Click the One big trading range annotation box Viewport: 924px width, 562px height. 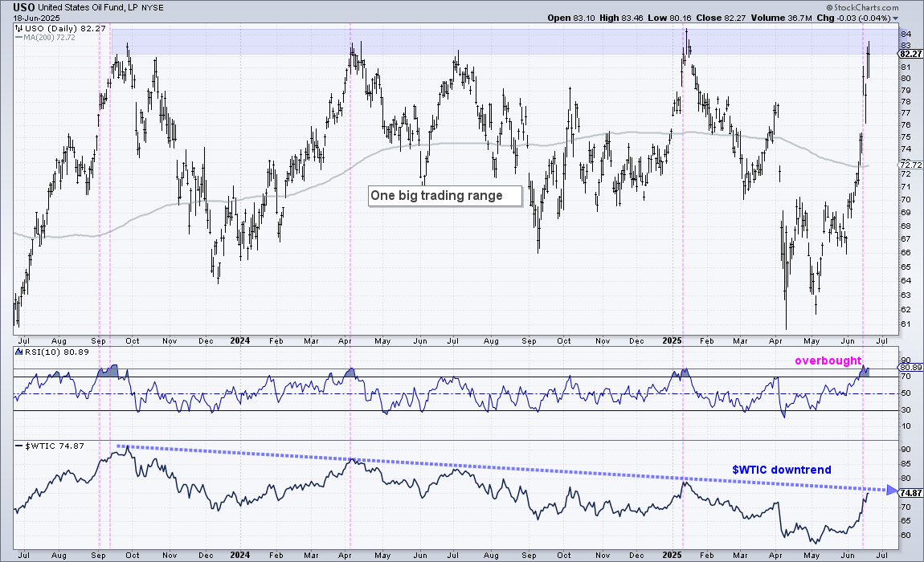point(445,196)
